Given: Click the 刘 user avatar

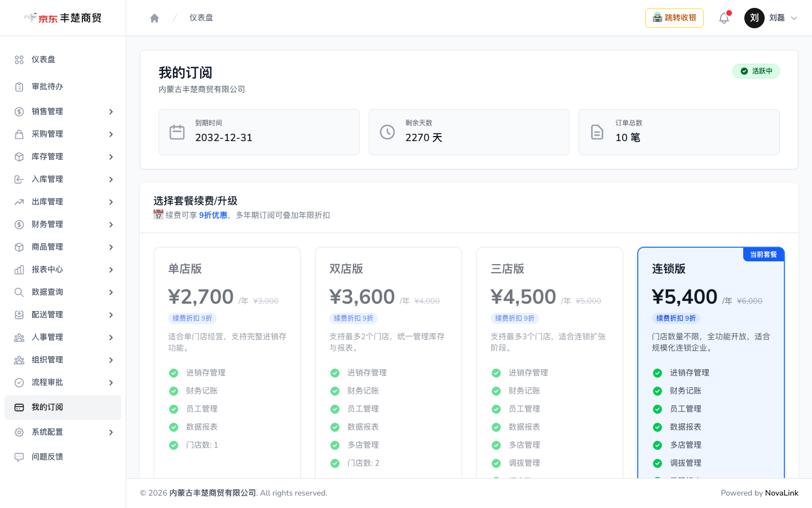Looking at the screenshot, I should pyautogui.click(x=754, y=18).
